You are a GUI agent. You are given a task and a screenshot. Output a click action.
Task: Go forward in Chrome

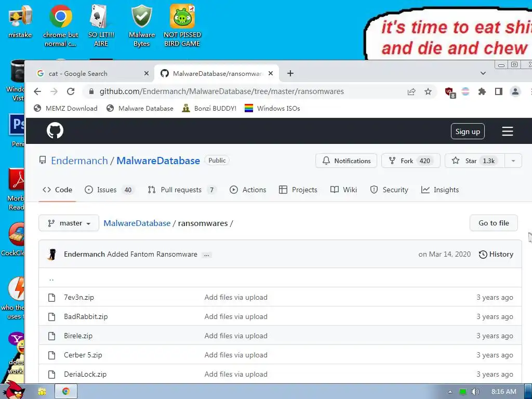54,91
